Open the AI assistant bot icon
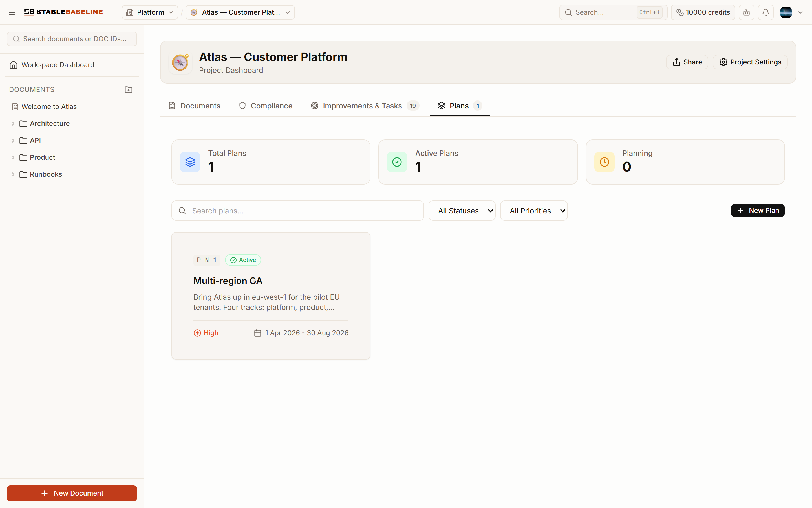 (747, 12)
